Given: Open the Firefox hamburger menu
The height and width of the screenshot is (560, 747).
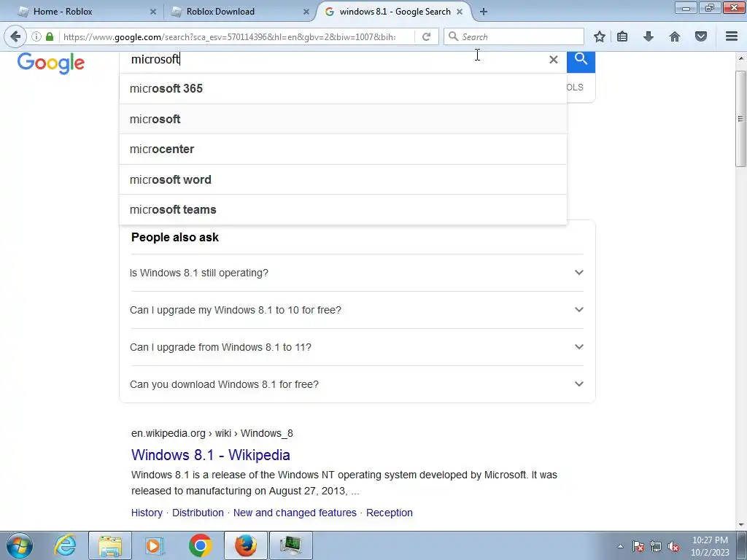Looking at the screenshot, I should [732, 36].
